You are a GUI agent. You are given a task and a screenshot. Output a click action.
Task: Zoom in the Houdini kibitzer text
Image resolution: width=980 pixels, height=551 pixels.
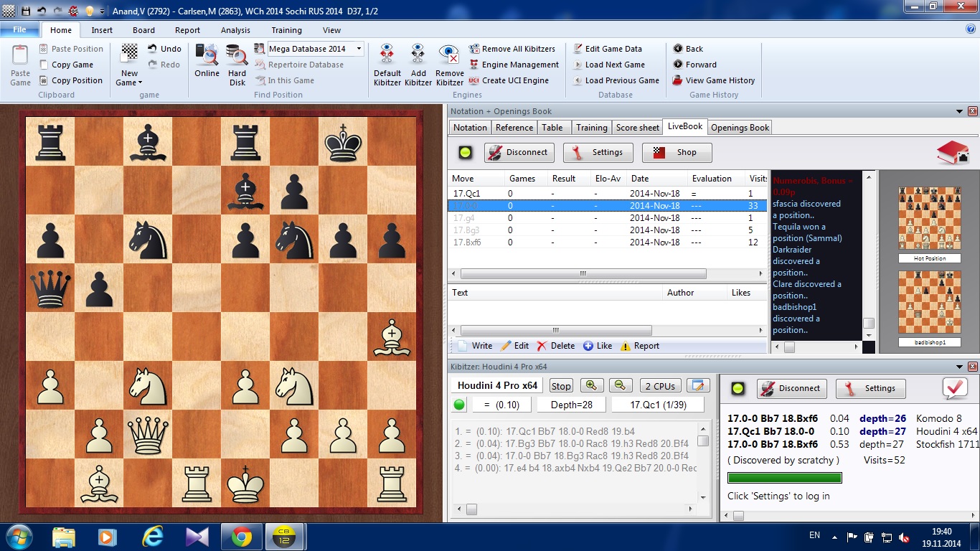click(x=592, y=385)
